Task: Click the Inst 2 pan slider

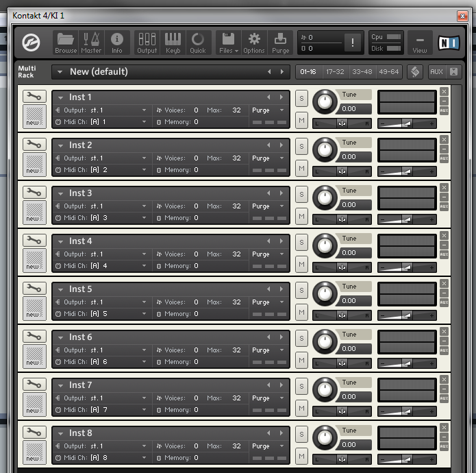Action: (342, 171)
